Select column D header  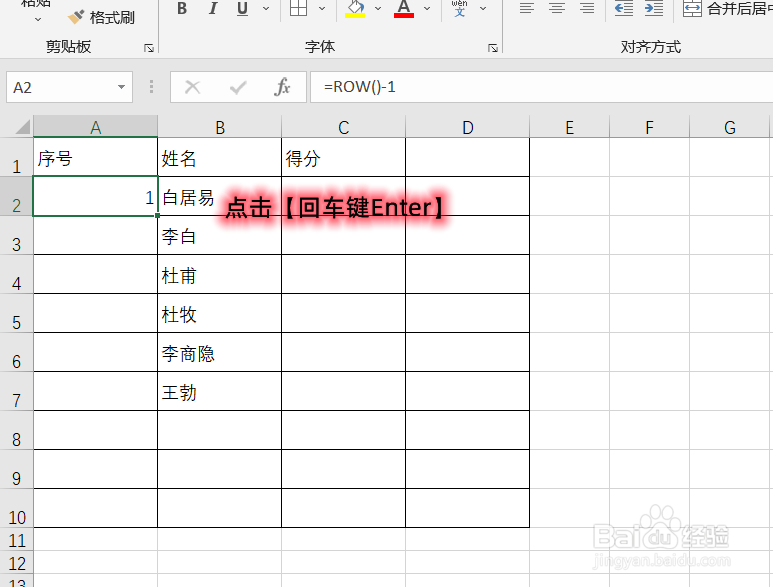(468, 127)
